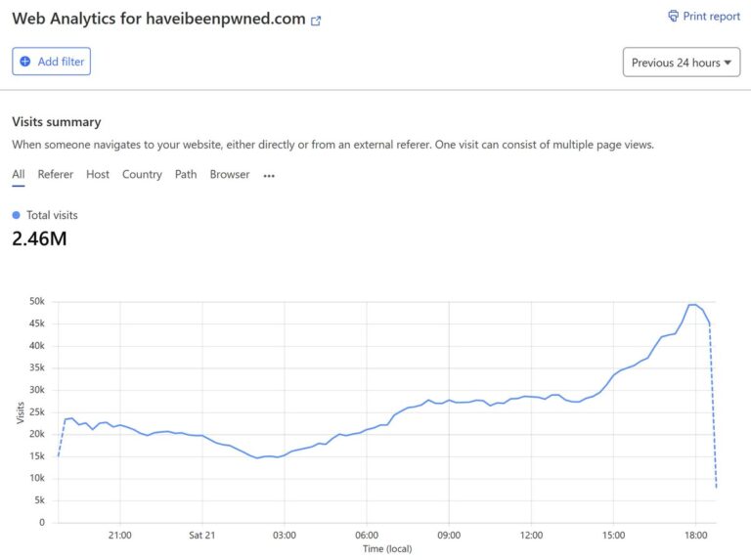Click the Total visits 2.46M figure
Screen dimensions: 751x560
click(x=39, y=238)
